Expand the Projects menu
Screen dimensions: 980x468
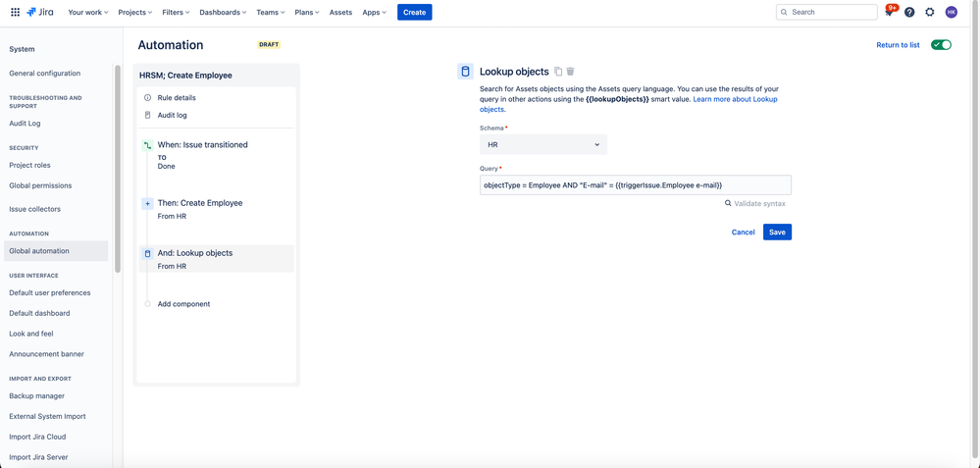135,12
